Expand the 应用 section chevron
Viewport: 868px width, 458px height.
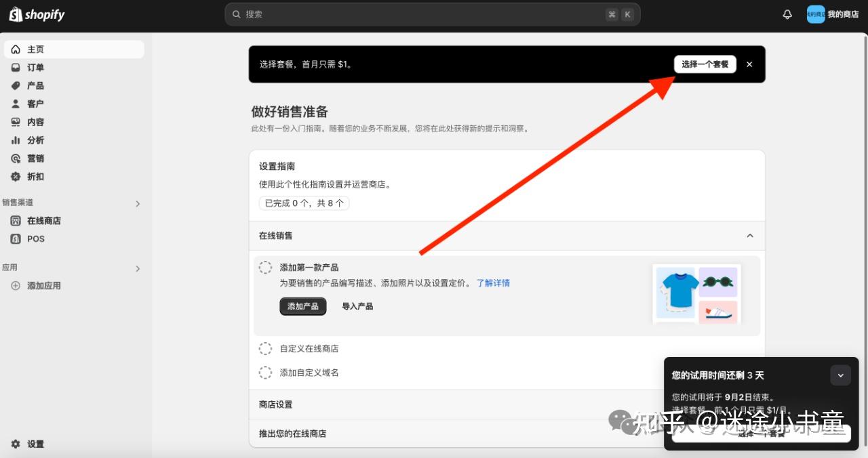[138, 268]
